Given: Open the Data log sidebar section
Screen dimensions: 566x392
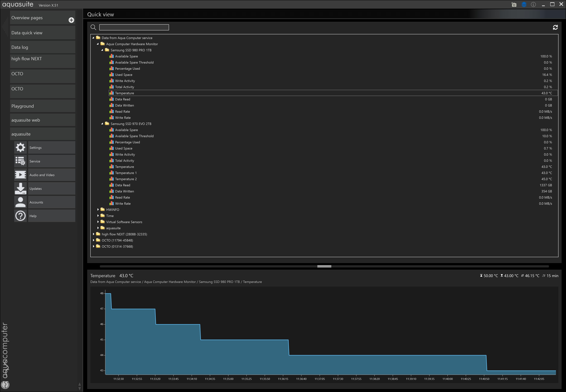Looking at the screenshot, I should point(43,47).
